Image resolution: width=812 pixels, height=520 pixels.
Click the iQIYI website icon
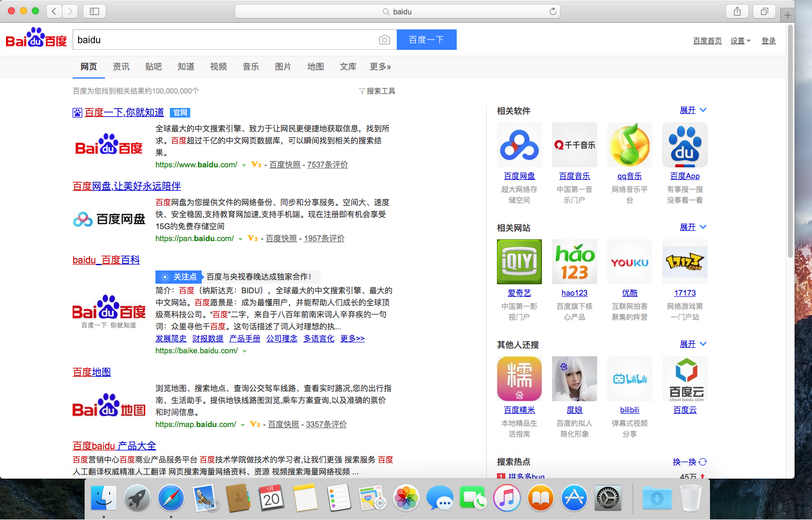point(519,261)
